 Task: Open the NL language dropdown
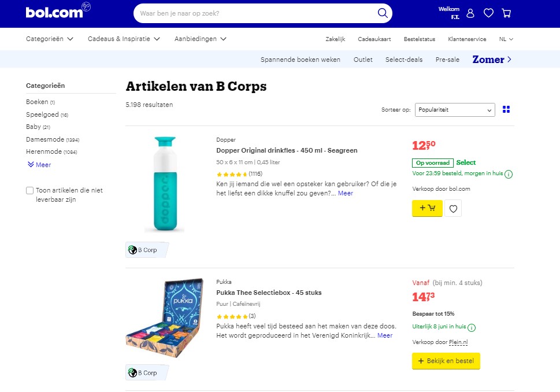pos(506,39)
